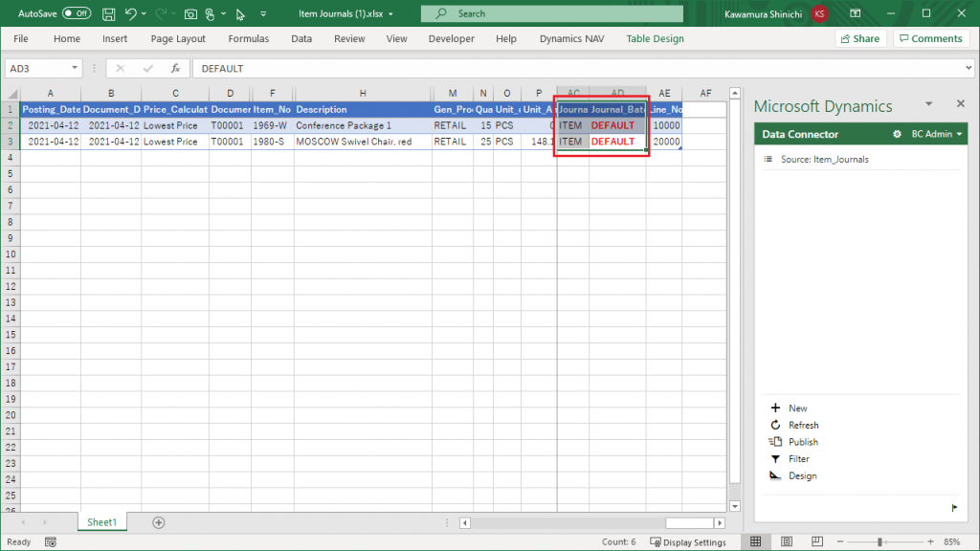Click the Cancel entry X icon
Screen dimensions: 980x551
point(120,69)
